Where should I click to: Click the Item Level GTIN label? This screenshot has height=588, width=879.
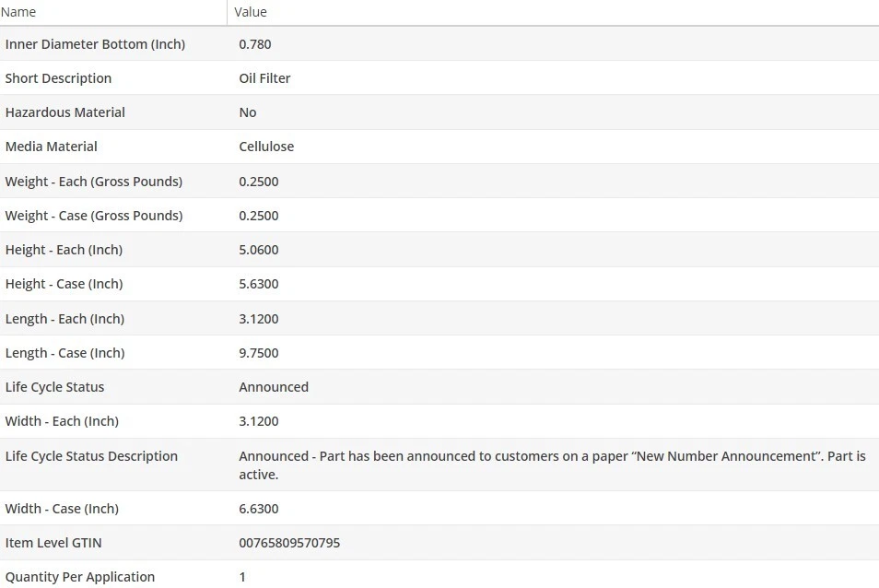53,543
